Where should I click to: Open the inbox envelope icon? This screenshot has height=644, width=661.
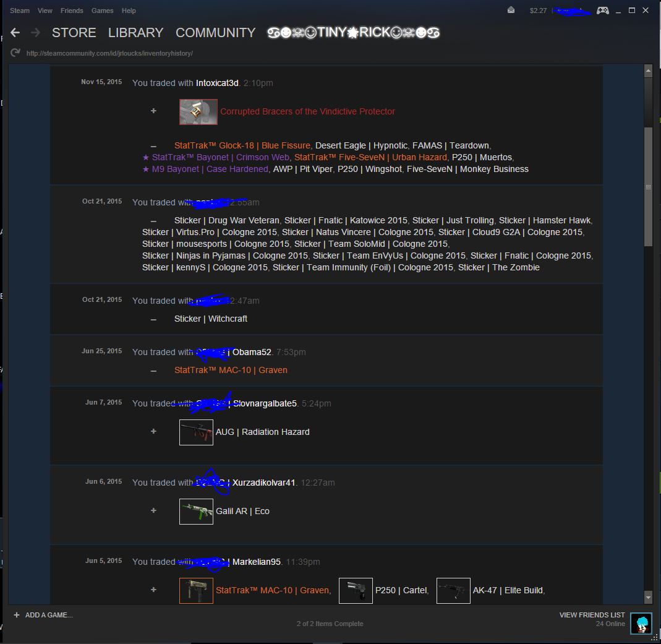511,11
